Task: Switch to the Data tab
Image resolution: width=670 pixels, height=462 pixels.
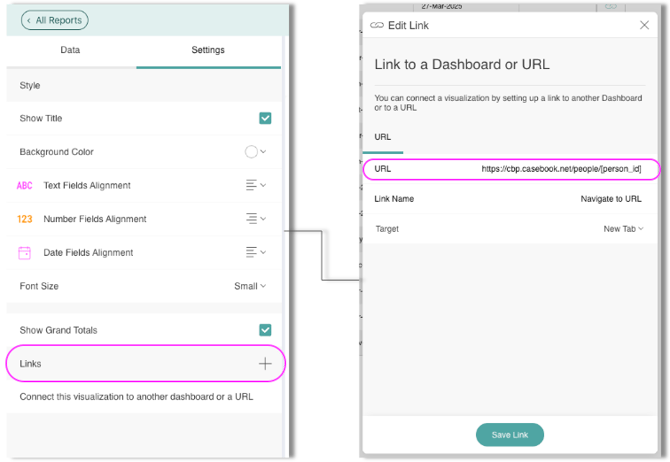Action: pos(70,50)
